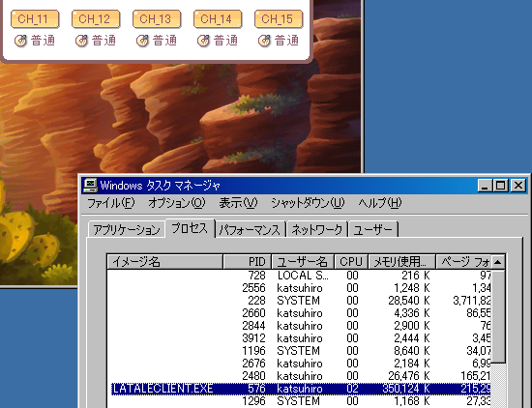Sort by ユーザー名 column header
The image size is (532, 408).
point(303,262)
